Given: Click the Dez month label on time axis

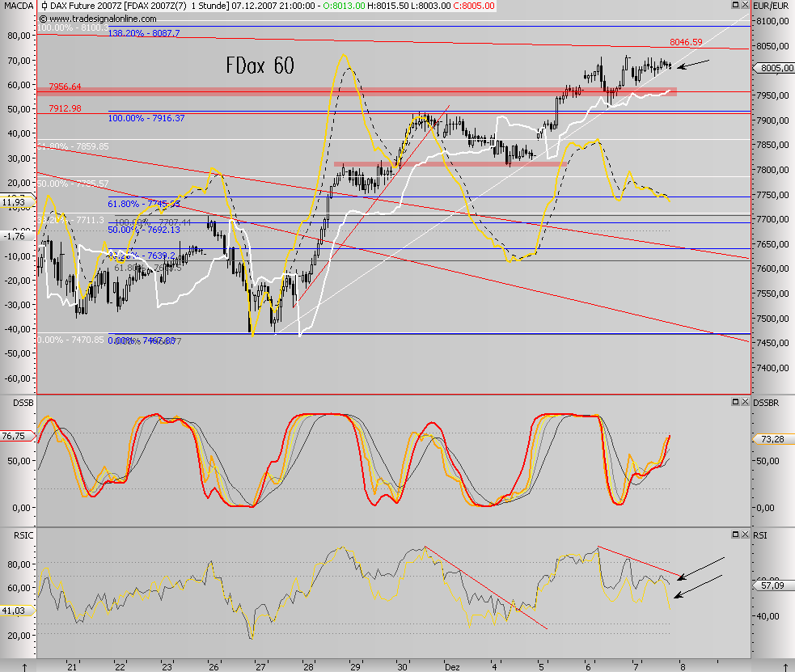Looking at the screenshot, I should click(452, 667).
